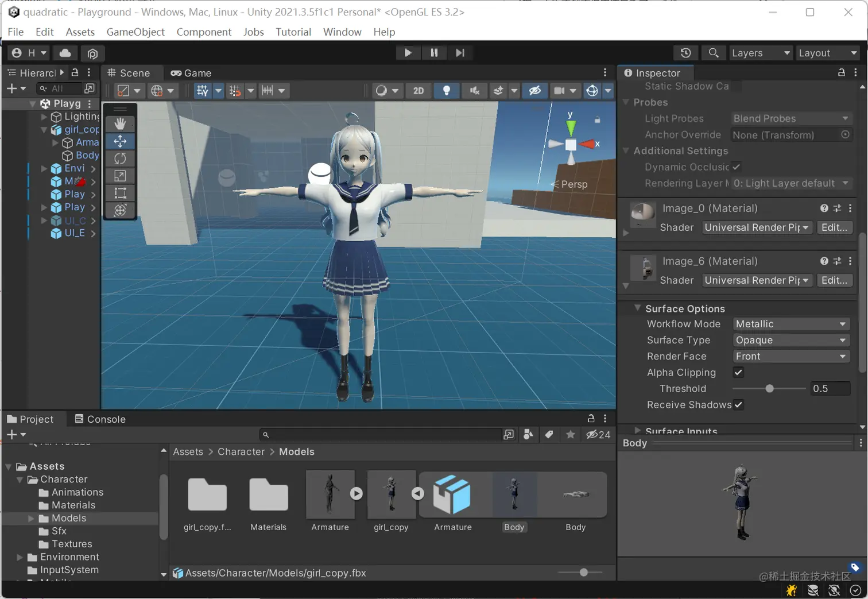Uncheck the Alpha Clipping checkbox
This screenshot has width=868, height=599.
coord(738,373)
